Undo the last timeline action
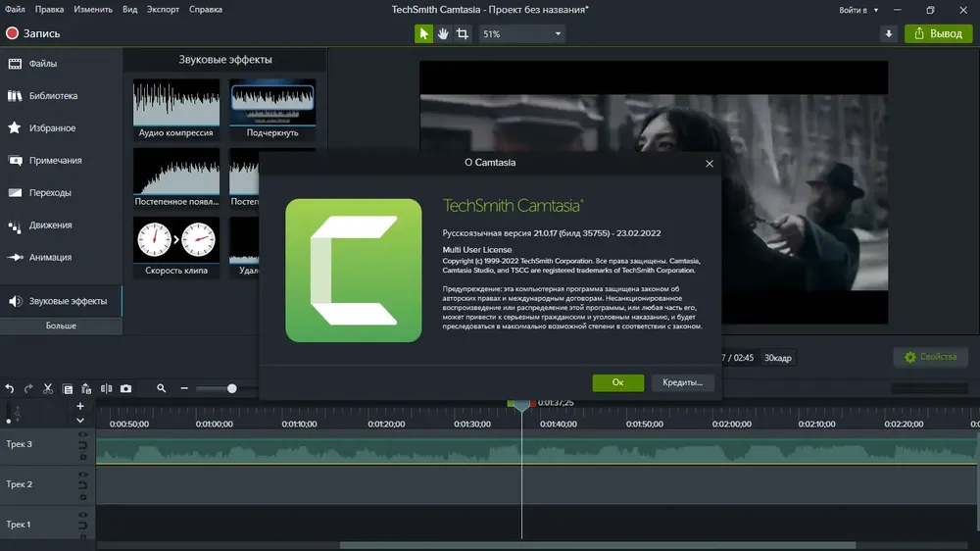Viewport: 980px width, 551px height. (x=10, y=388)
